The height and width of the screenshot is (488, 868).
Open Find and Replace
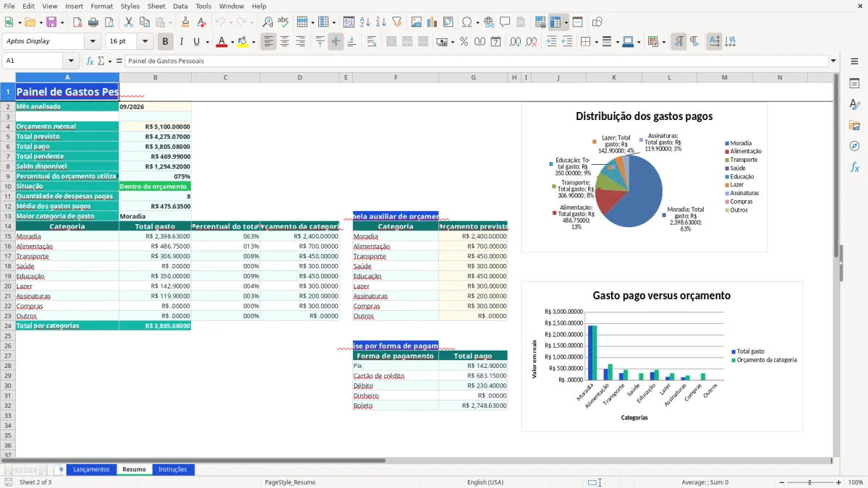pos(268,22)
